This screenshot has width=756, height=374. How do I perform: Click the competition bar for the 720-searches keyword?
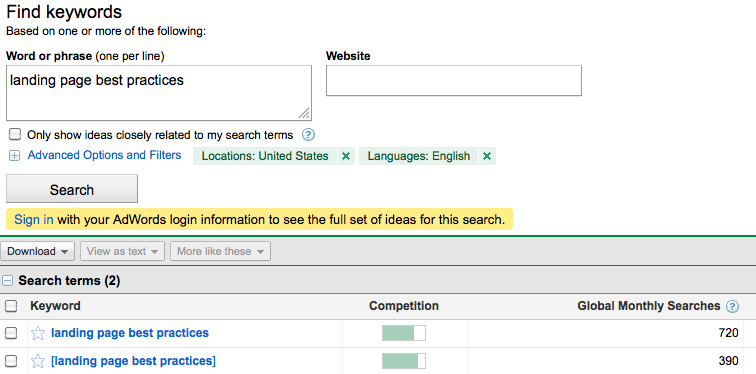pyautogui.click(x=404, y=333)
